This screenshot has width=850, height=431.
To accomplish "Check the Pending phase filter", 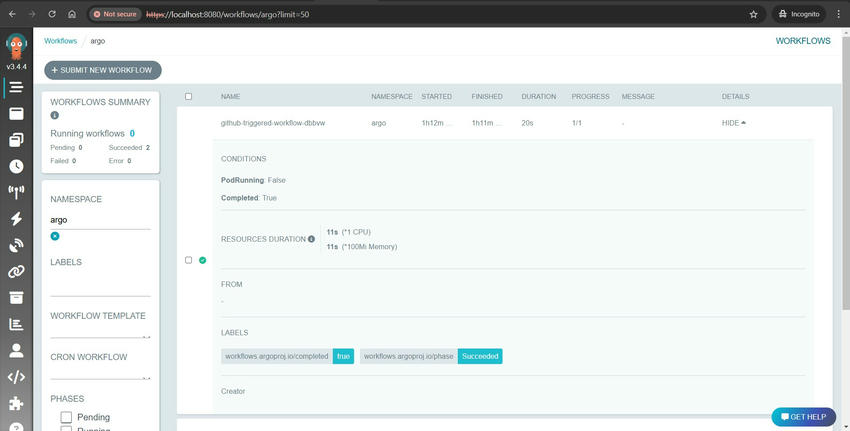I will (x=66, y=417).
